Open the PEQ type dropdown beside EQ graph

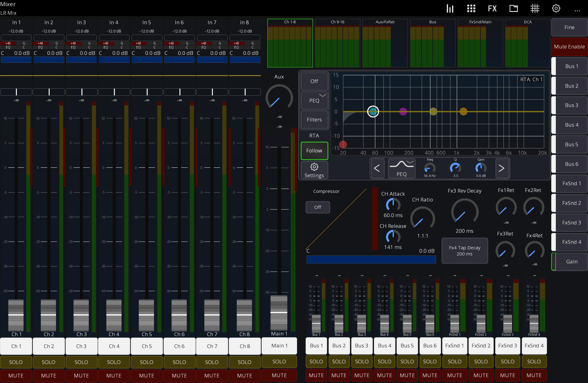coord(314,101)
